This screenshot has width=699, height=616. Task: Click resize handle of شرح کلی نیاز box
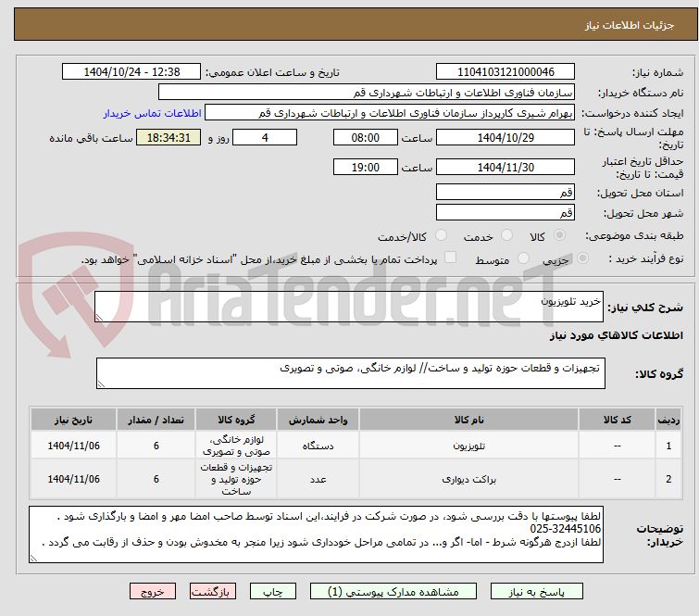pyautogui.click(x=99, y=317)
